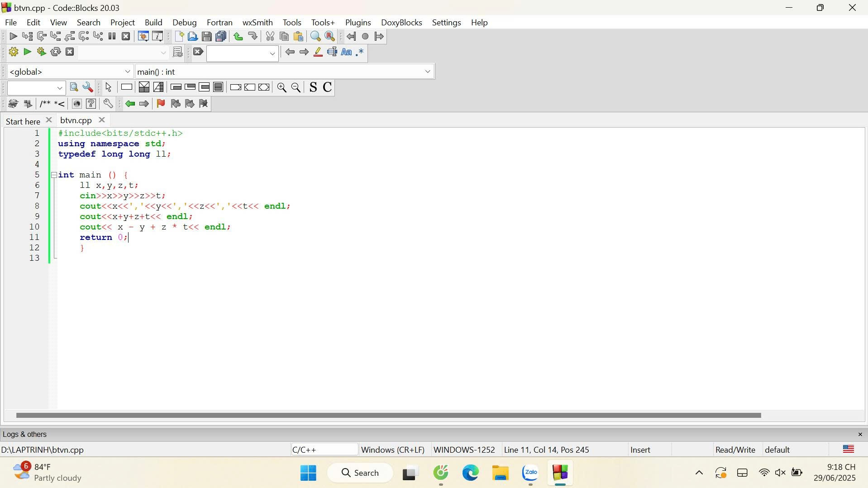868x488 pixels.
Task: Collapse the main function code fold
Action: coord(54,175)
